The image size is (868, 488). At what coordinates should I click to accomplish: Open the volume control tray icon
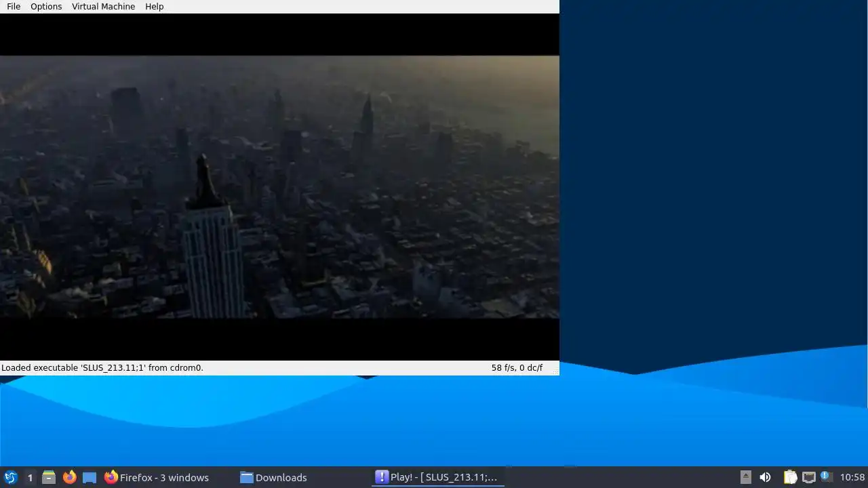click(765, 477)
